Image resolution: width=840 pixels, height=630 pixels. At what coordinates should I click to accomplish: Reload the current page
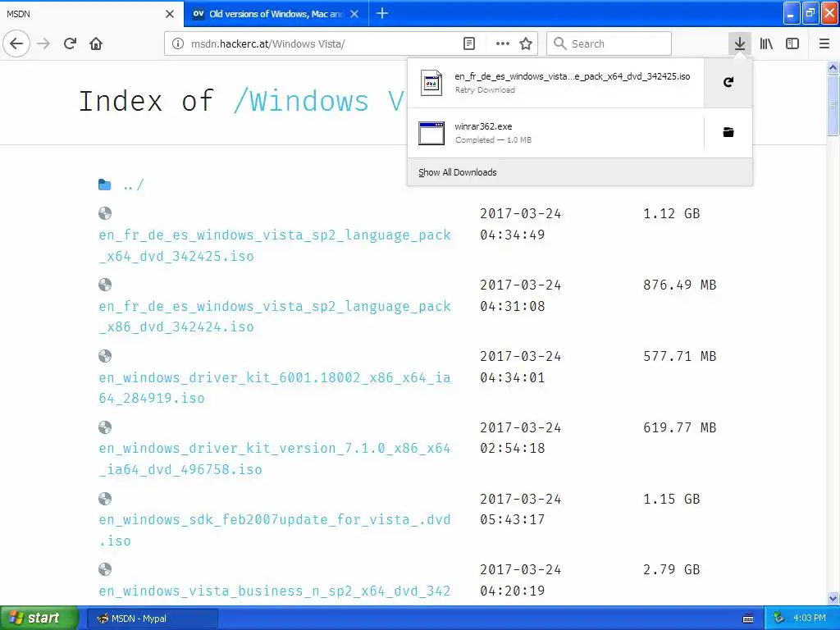tap(71, 43)
